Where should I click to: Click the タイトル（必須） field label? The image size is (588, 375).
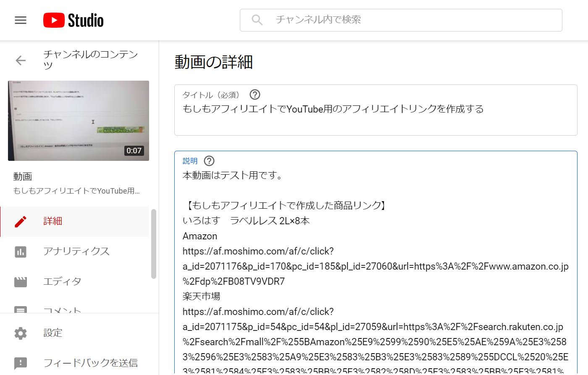(211, 95)
